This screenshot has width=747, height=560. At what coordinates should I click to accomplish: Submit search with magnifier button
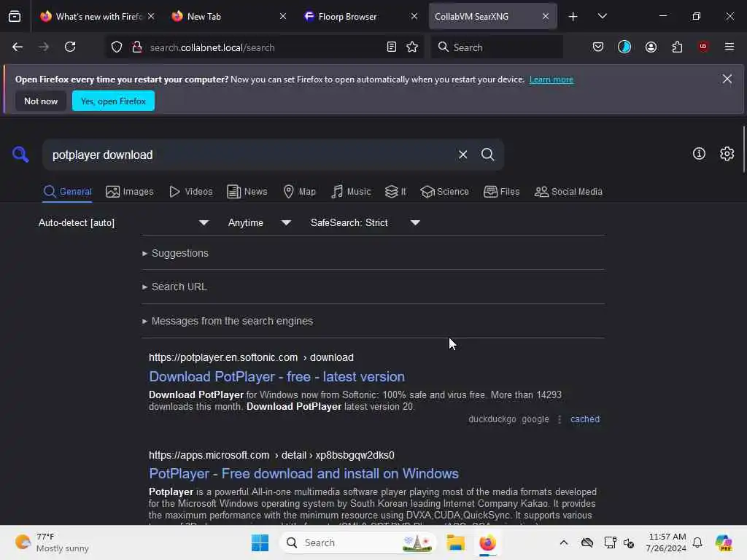pos(487,155)
